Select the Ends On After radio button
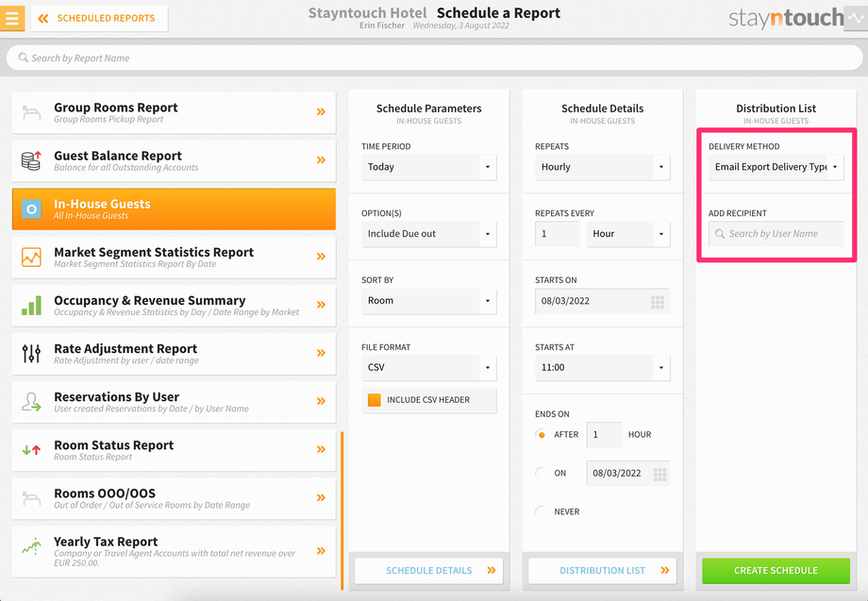The width and height of the screenshot is (868, 601). coord(541,434)
